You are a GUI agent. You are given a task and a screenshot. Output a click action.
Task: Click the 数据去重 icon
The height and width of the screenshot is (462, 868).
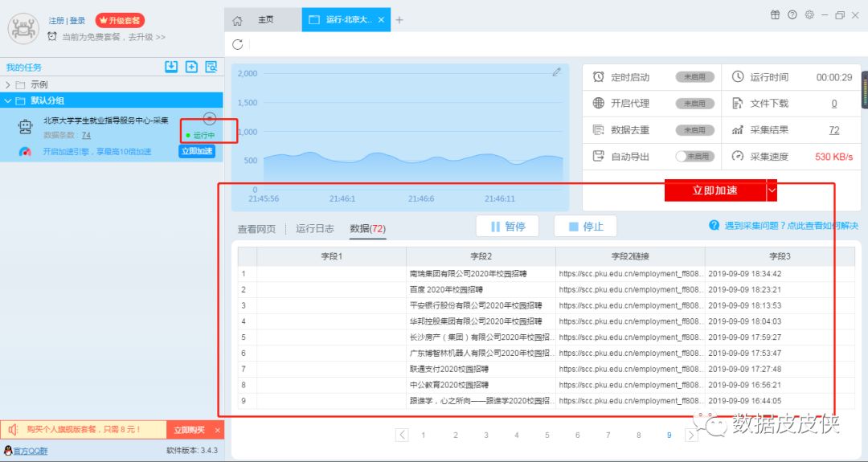[599, 130]
